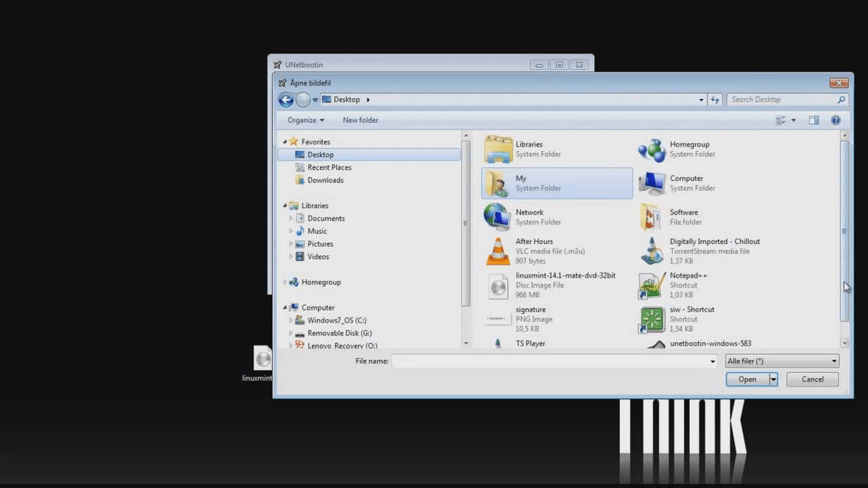Open the arrow beside Open button
The width and height of the screenshot is (868, 488).
[x=773, y=380]
